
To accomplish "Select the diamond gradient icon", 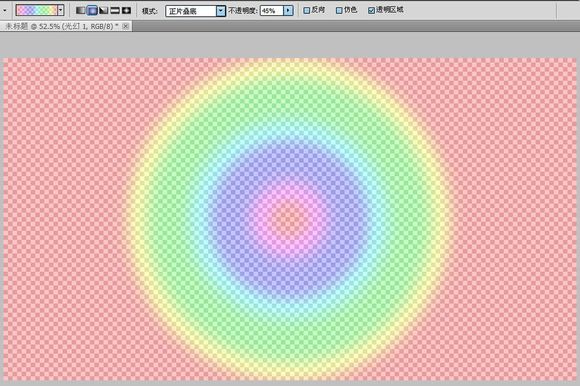I will click(126, 10).
